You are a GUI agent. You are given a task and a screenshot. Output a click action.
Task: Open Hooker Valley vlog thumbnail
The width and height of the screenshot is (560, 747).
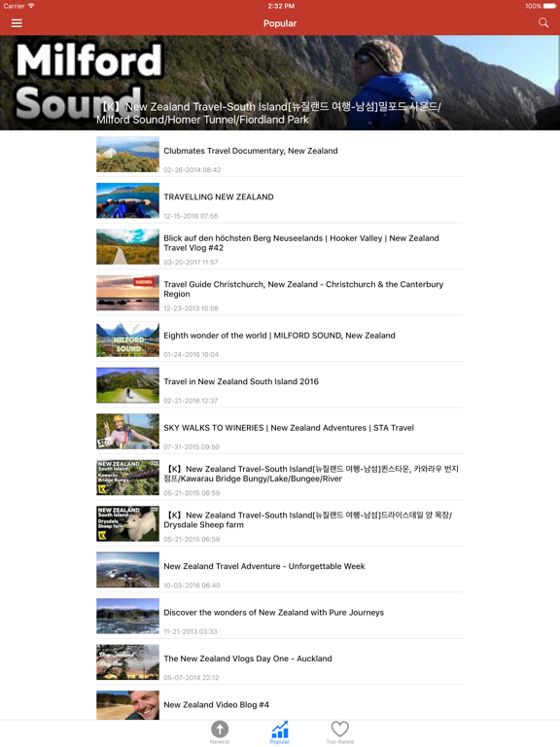point(127,247)
